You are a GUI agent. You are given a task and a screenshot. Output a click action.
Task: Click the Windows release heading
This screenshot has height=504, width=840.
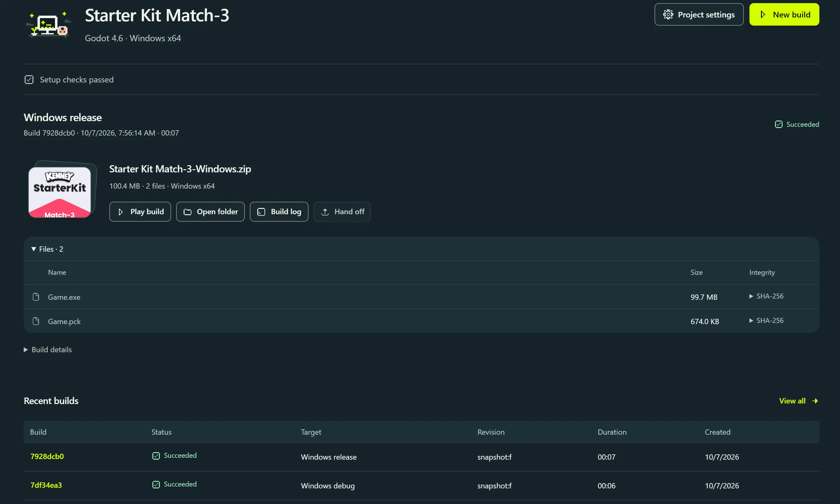tap(63, 117)
